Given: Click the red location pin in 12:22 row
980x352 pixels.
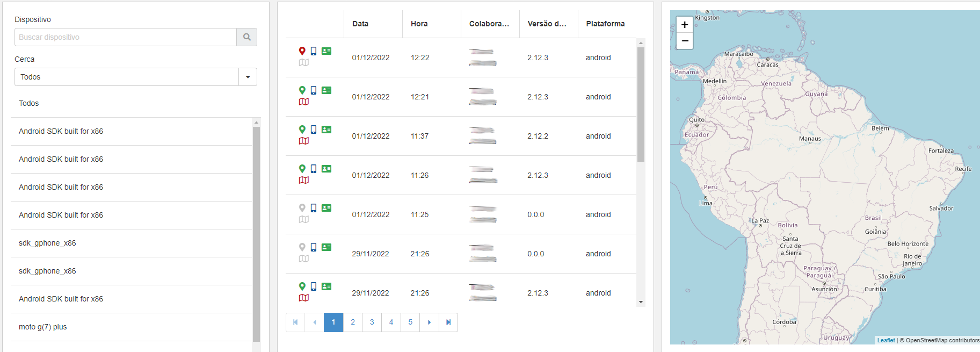Looking at the screenshot, I should click(302, 51).
